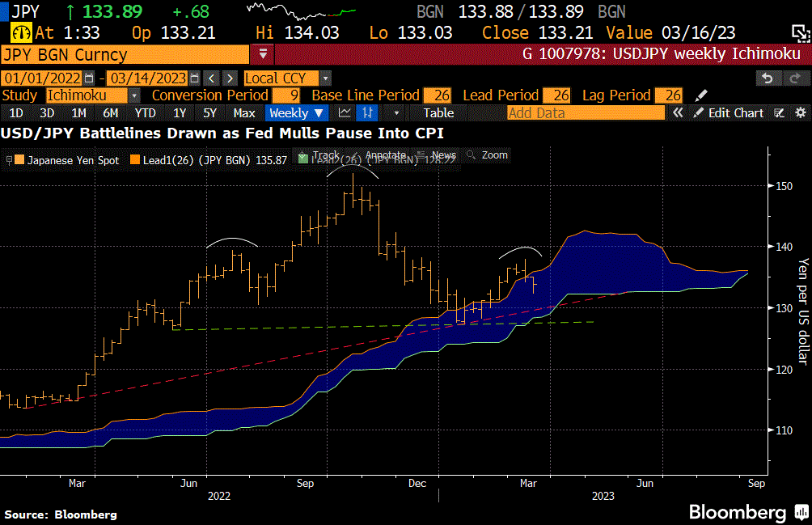Click the JPY BGN Curncy security field

(x=125, y=54)
